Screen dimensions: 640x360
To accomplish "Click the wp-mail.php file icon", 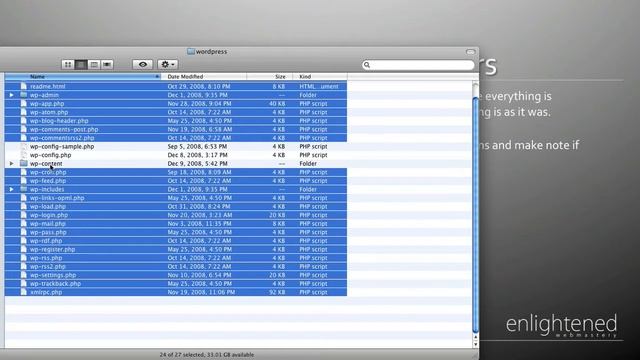I will click(24, 224).
